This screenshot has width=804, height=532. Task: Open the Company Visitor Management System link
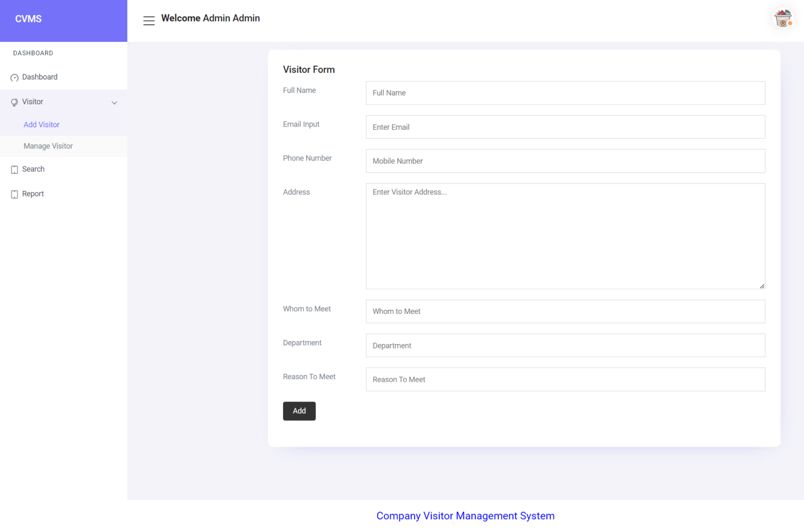tap(465, 516)
